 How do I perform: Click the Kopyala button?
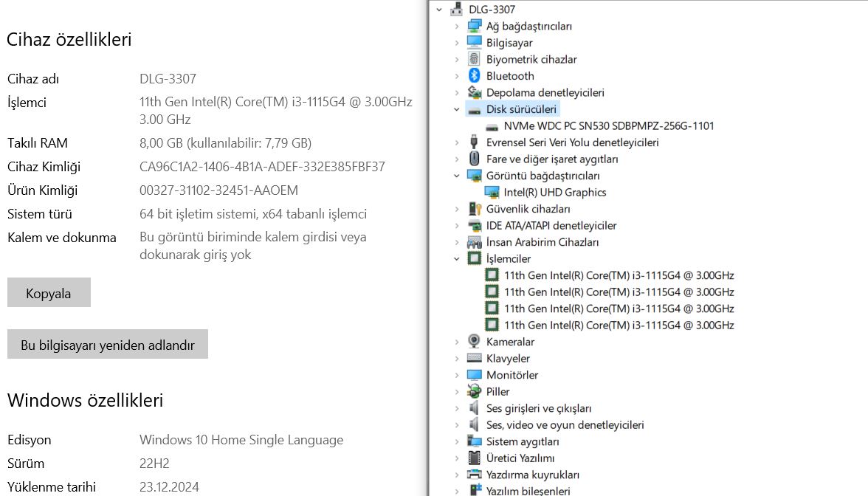[49, 292]
